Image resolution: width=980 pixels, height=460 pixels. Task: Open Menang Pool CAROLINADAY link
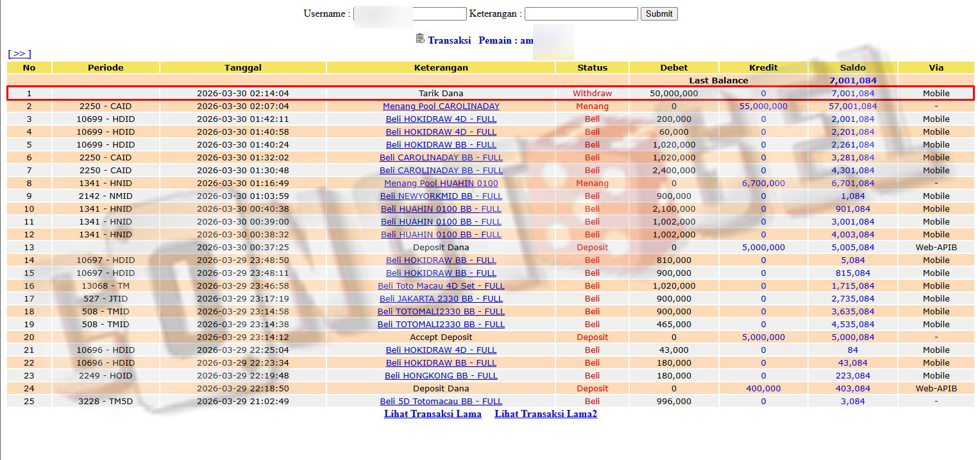pyautogui.click(x=441, y=106)
